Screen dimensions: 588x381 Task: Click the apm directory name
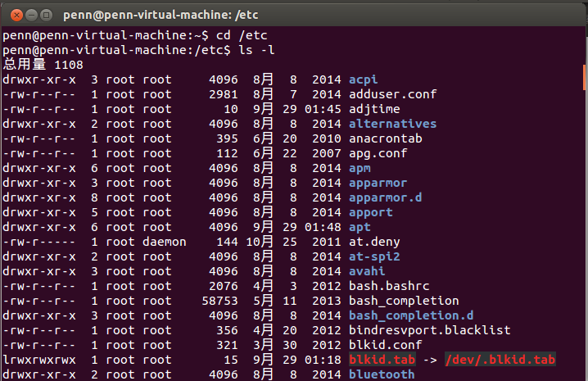pos(360,168)
